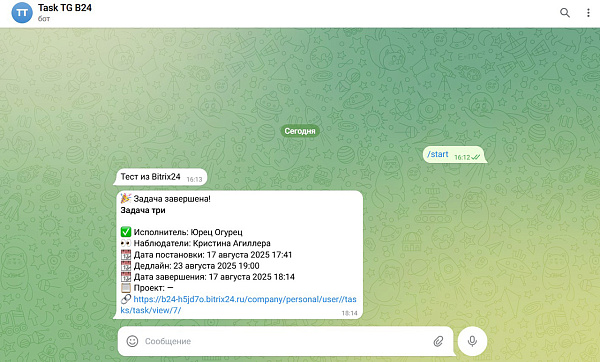Viewport: 600px width, 362px height.
Task: Open the three-dot more options menu
Action: coord(588,13)
